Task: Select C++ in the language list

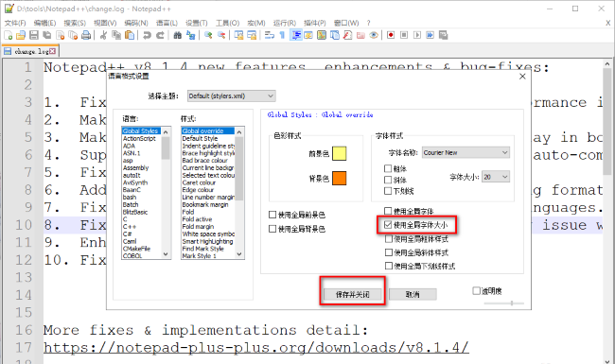Action: pyautogui.click(x=130, y=227)
